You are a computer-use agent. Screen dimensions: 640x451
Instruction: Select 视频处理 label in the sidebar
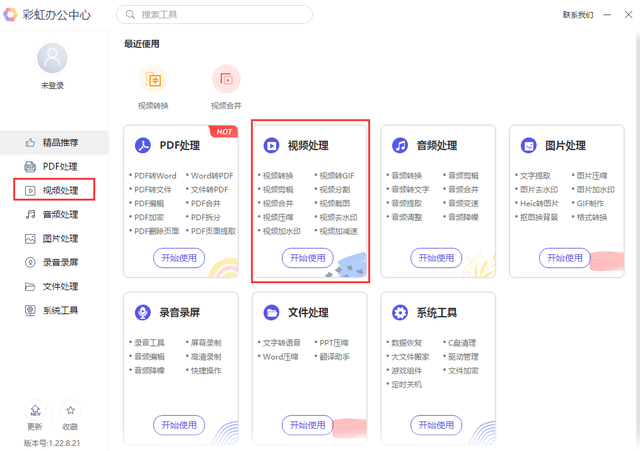[x=60, y=191]
